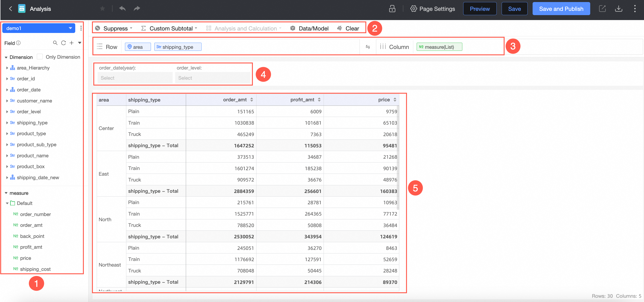
Task: Open the Custom Subtotal menu
Action: (171, 28)
